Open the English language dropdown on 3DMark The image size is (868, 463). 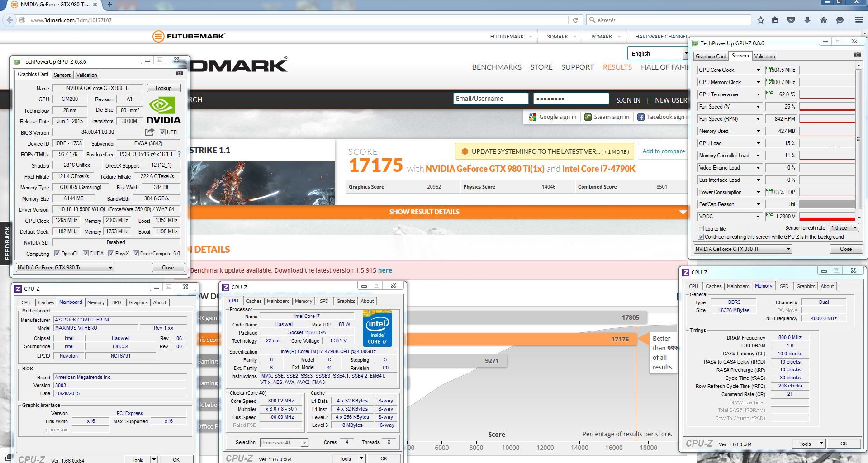point(658,53)
